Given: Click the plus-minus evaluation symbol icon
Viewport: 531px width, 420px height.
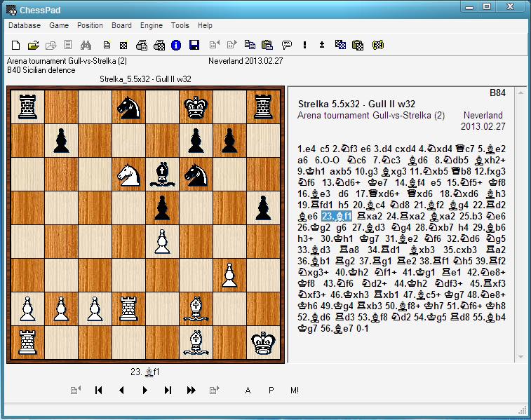Looking at the screenshot, I should 322,45.
